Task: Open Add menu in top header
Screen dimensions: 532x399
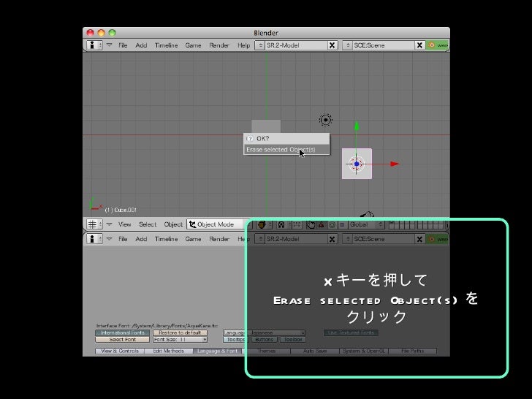Action: tap(141, 45)
